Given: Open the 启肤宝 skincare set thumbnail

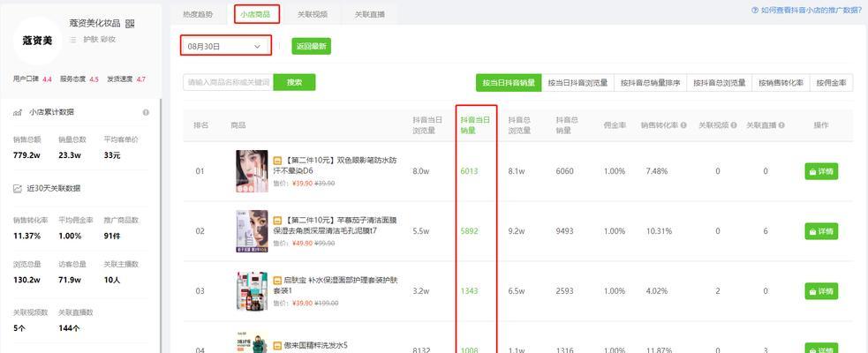Looking at the screenshot, I should [x=252, y=291].
